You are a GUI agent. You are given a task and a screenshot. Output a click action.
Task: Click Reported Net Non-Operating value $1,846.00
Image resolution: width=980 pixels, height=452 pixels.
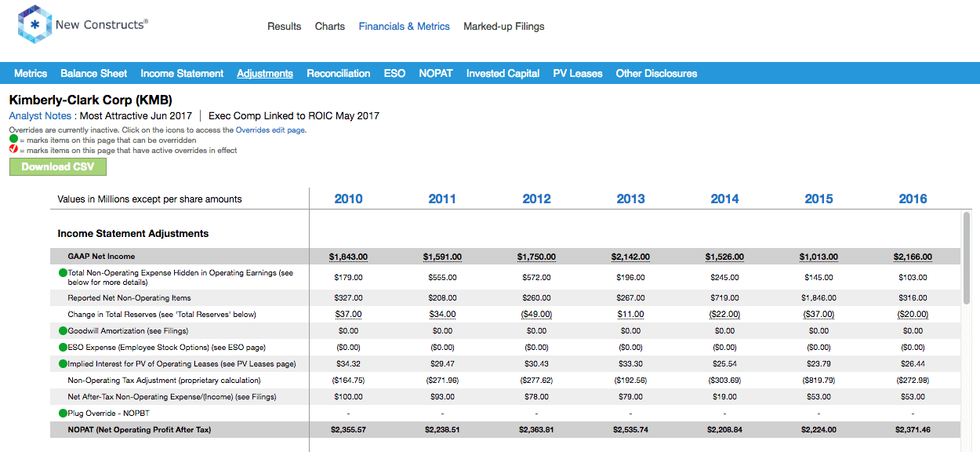[x=818, y=298]
